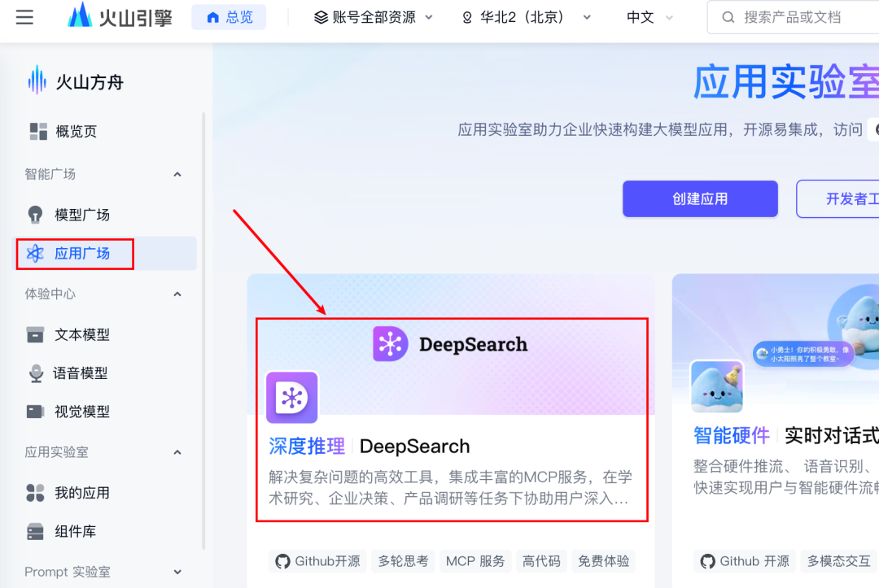Open the 深度推理 DeepSearch card title
This screenshot has height=588, width=879.
click(370, 446)
